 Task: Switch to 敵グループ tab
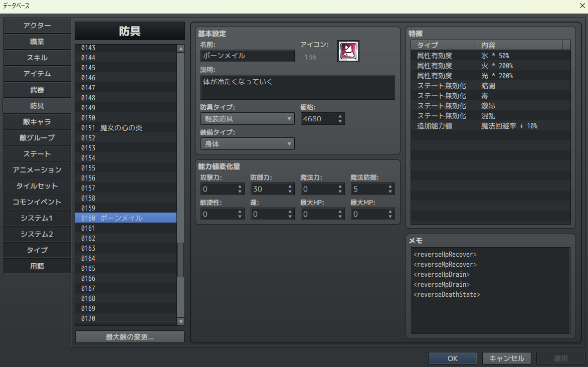pos(37,138)
